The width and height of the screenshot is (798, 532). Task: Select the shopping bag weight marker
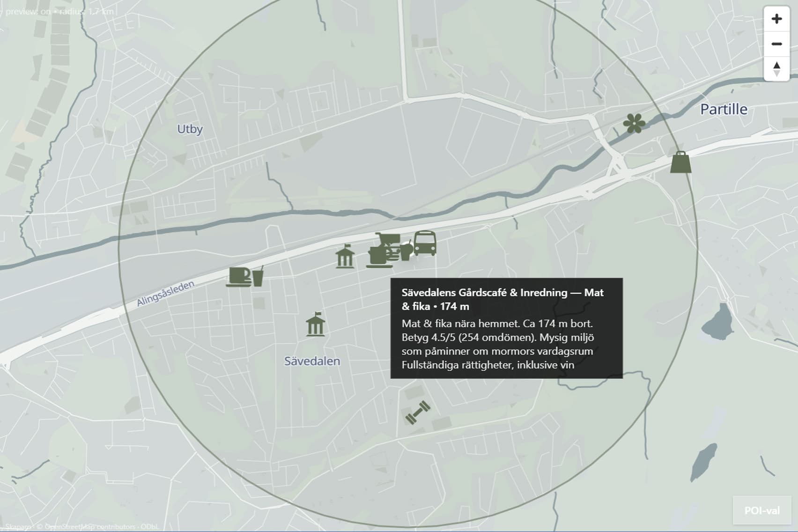click(x=680, y=162)
